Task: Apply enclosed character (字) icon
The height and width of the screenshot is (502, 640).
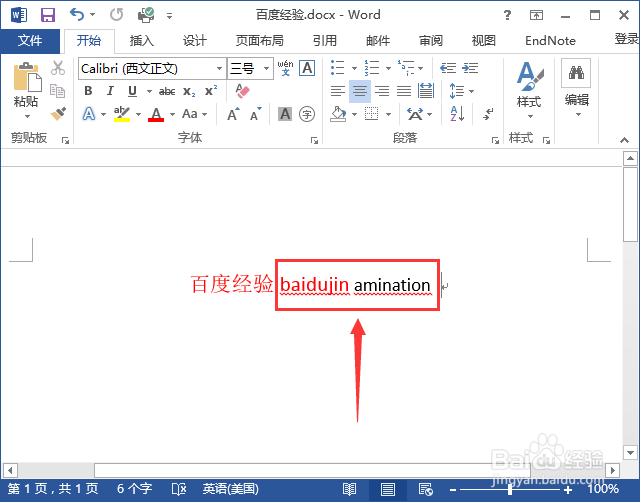Action: coord(307,114)
